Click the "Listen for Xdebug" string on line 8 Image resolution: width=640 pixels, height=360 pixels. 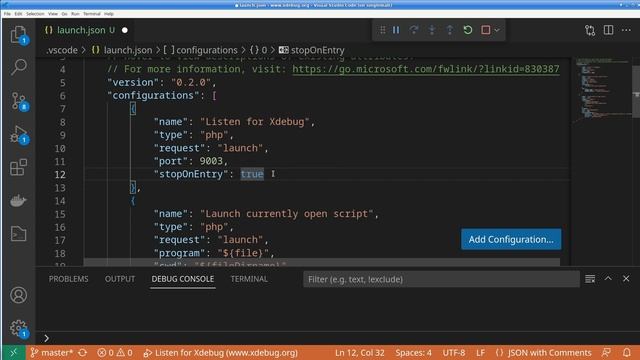pos(255,122)
